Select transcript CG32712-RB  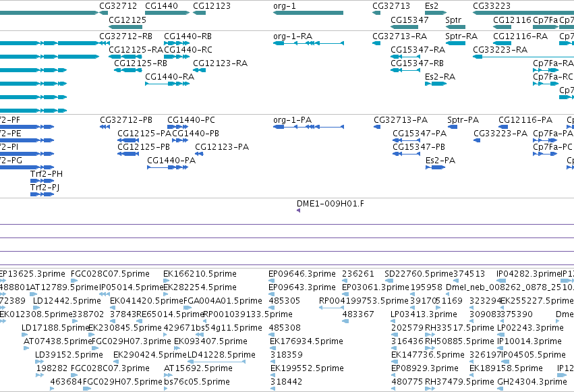(125, 36)
